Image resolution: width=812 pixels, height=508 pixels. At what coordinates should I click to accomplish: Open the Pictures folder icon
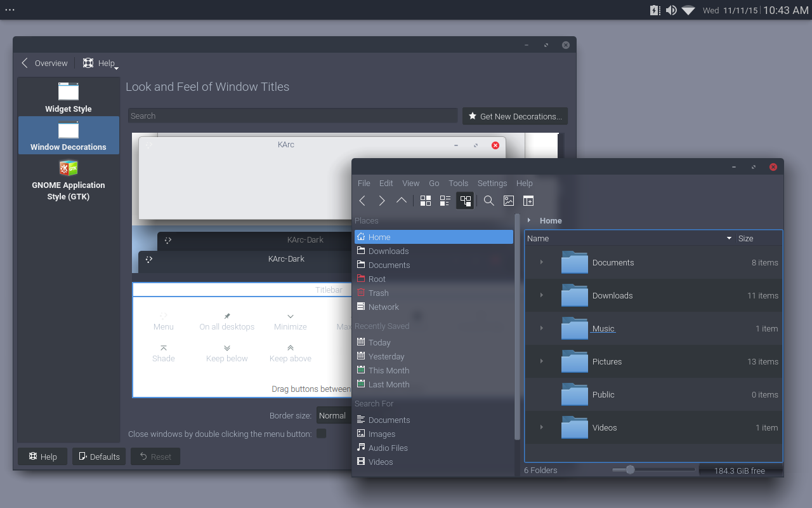pyautogui.click(x=575, y=361)
